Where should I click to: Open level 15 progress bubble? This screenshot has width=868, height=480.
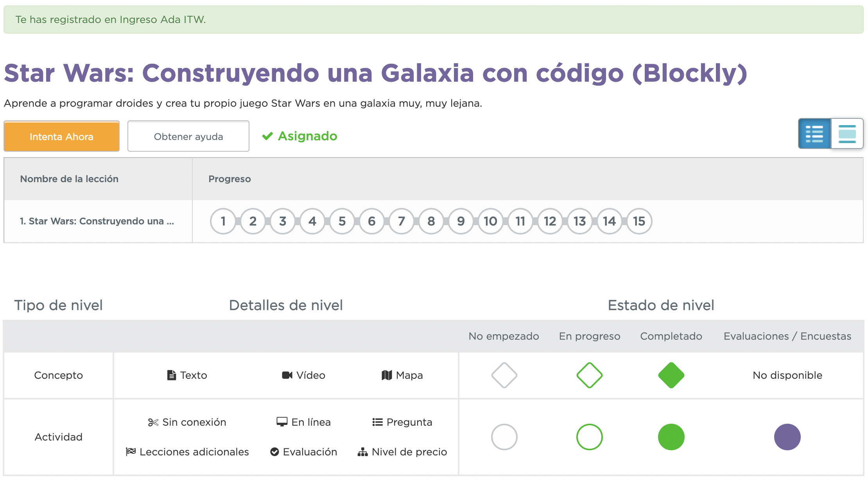639,221
